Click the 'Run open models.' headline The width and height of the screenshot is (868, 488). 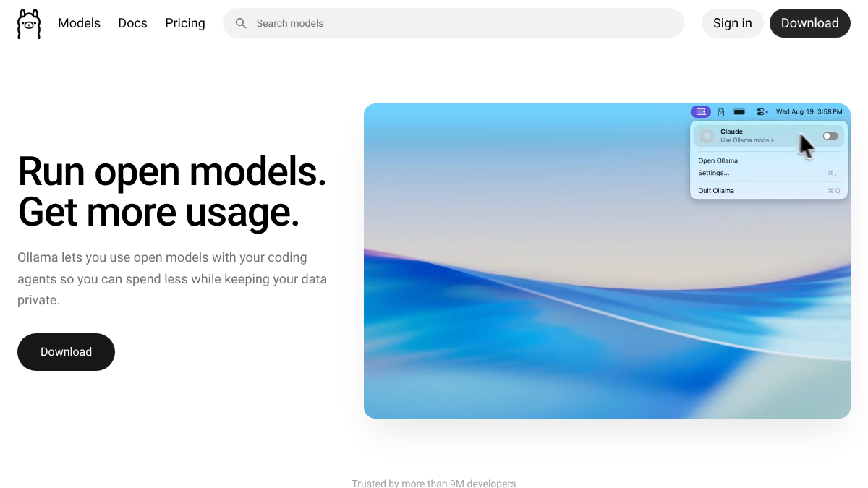[x=172, y=171]
